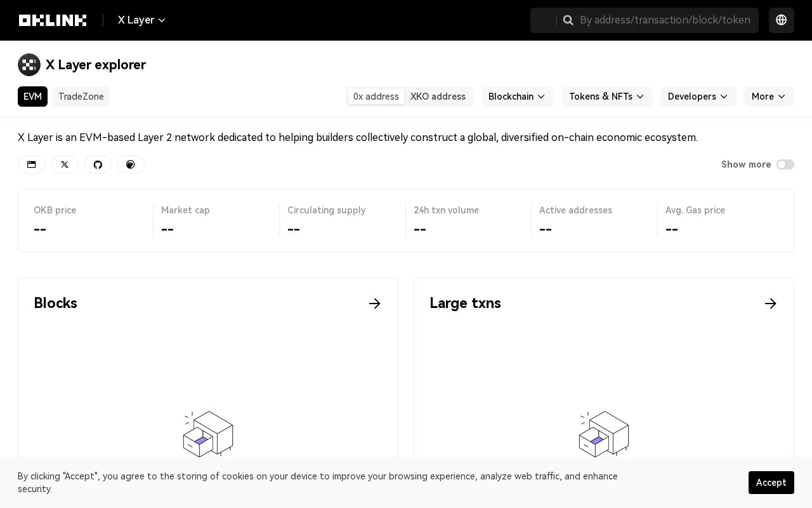Click the OKLink logo
Viewport: 812px width, 508px height.
pyautogui.click(x=53, y=20)
